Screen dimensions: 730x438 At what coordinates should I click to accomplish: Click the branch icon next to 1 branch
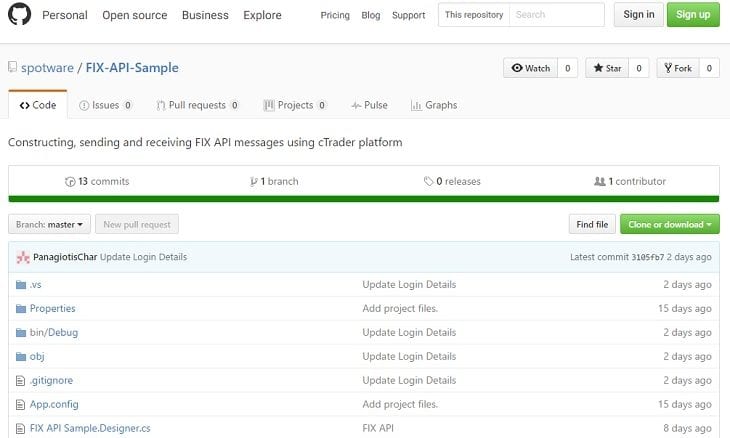tap(254, 182)
